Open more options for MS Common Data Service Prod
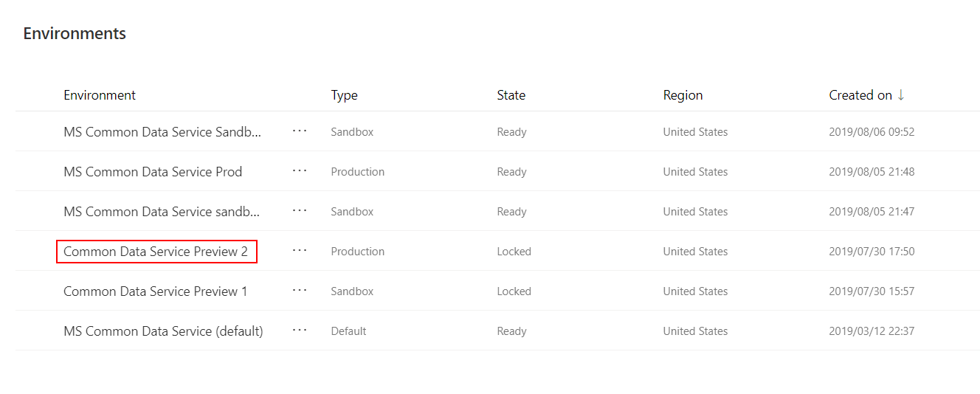 coord(299,171)
